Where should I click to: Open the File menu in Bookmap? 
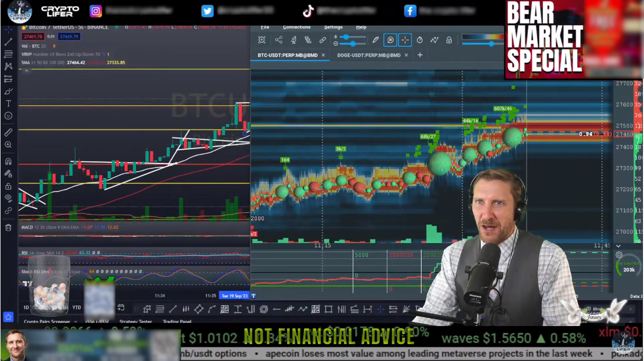click(265, 27)
